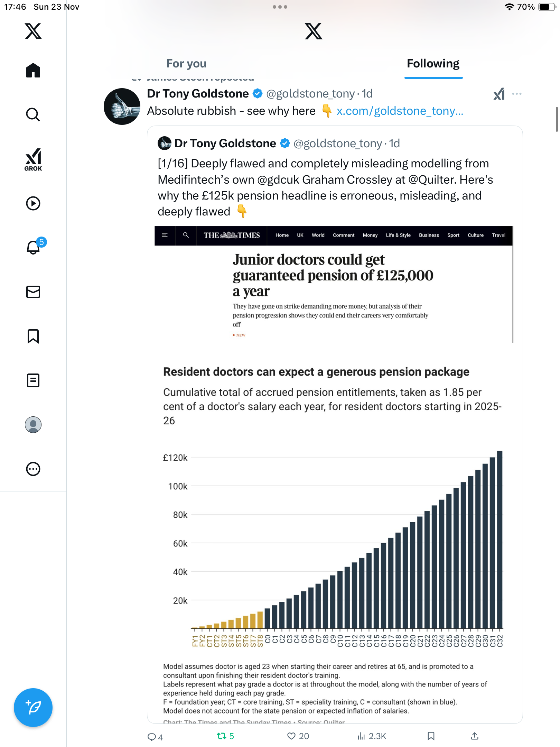Open Lists icon in sidebar

tap(33, 380)
